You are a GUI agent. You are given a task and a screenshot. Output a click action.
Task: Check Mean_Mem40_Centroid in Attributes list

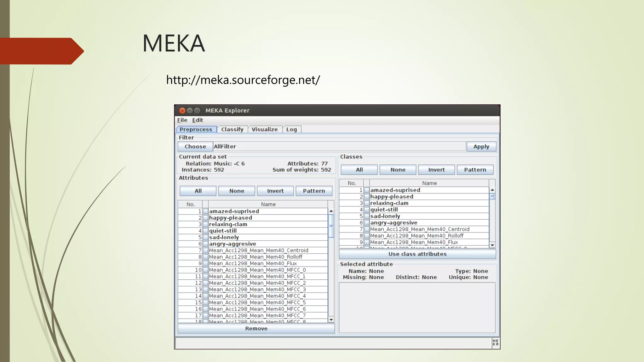(x=206, y=250)
